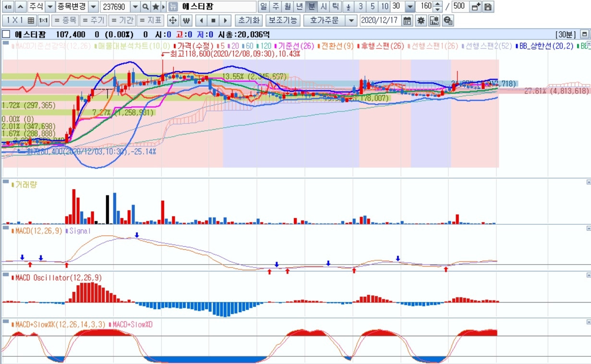591x364 pixels.
Task: Click the ½ interval button
Action: click(349, 7)
